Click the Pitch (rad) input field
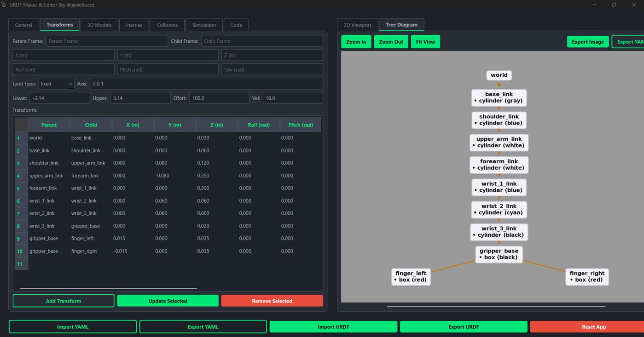Viewport: 644px width, 337px height. coord(168,69)
